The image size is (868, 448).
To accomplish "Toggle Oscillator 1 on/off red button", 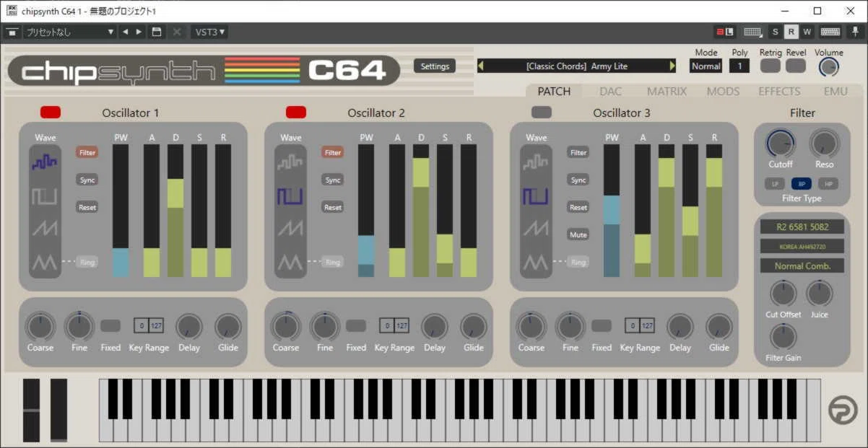I will pos(51,112).
